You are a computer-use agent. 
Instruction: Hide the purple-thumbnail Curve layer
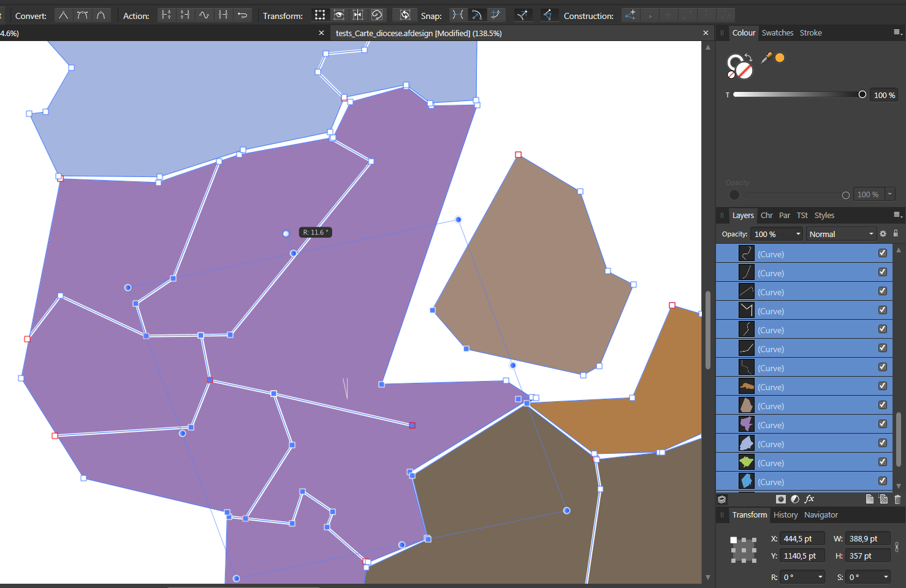(x=883, y=424)
